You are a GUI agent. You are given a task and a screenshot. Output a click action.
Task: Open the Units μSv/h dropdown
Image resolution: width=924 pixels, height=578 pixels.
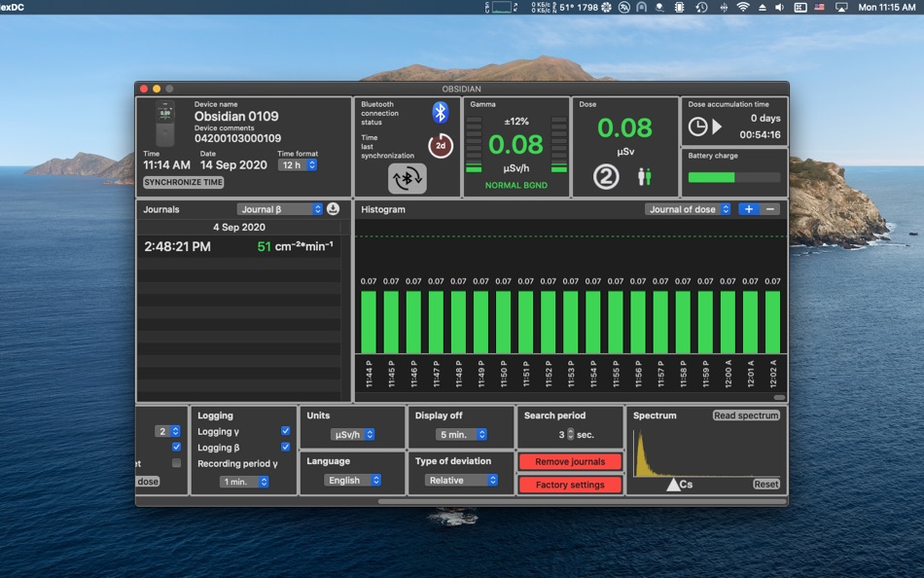352,435
